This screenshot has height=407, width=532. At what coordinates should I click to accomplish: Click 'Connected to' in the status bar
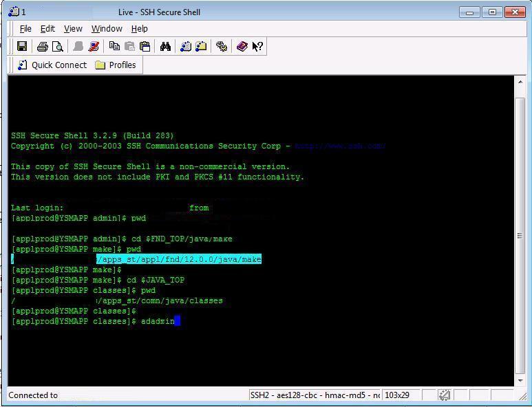[x=33, y=395]
